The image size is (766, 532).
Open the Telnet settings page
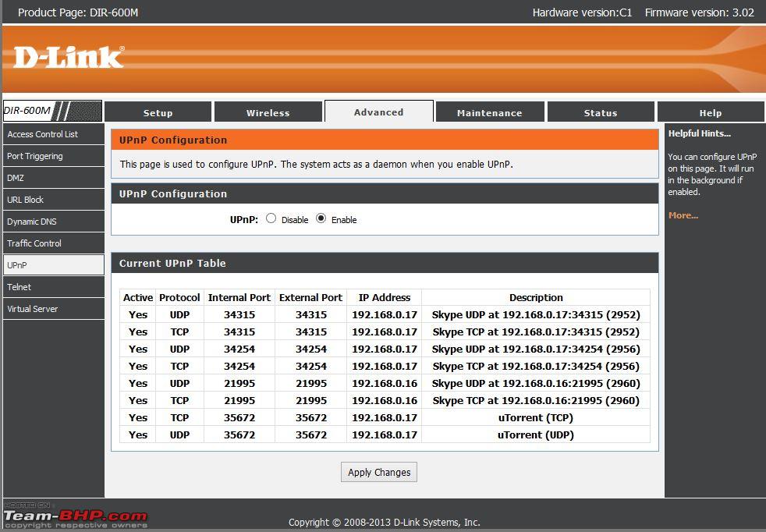53,287
